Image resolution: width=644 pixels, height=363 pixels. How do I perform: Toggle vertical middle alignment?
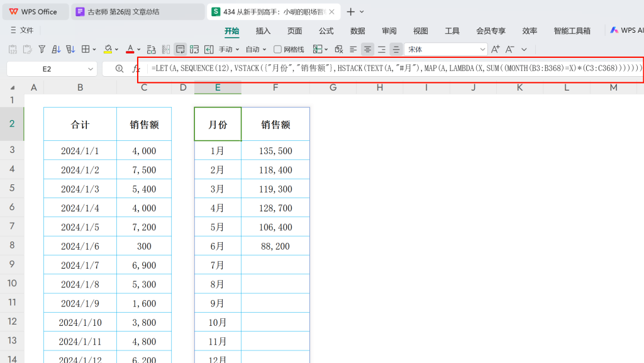click(396, 49)
